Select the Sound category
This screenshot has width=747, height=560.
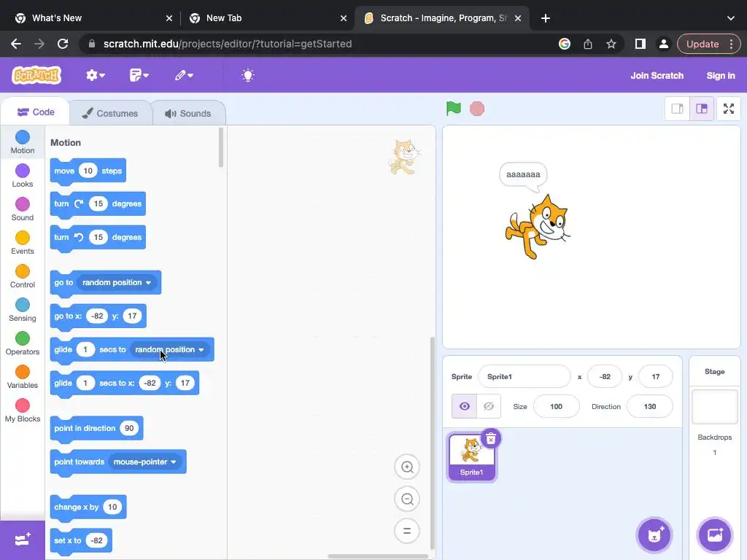pos(23,209)
